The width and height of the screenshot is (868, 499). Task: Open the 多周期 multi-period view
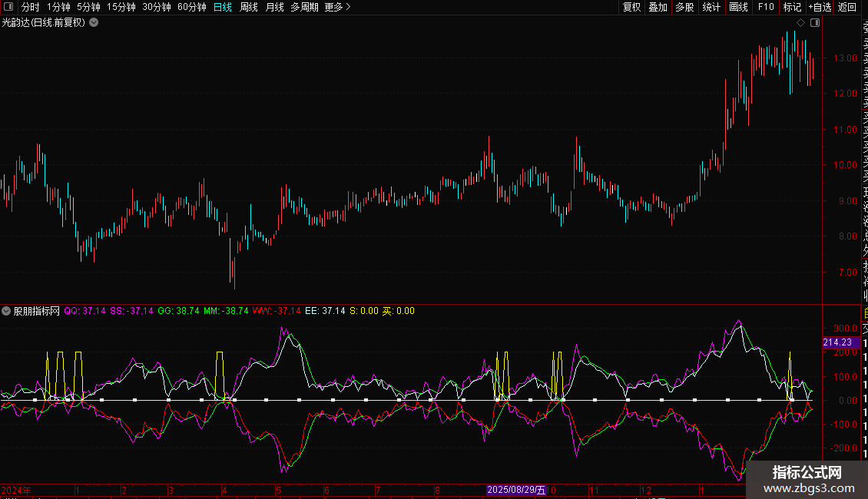[x=304, y=7]
